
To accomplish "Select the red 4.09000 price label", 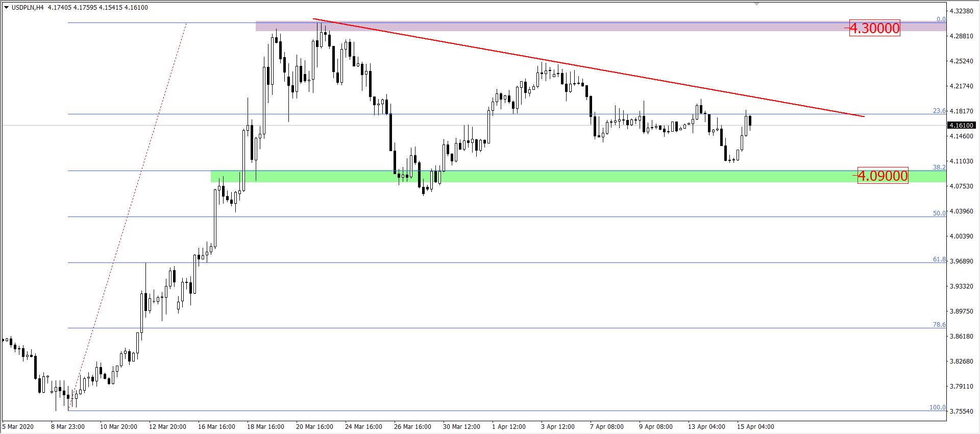I will (883, 176).
